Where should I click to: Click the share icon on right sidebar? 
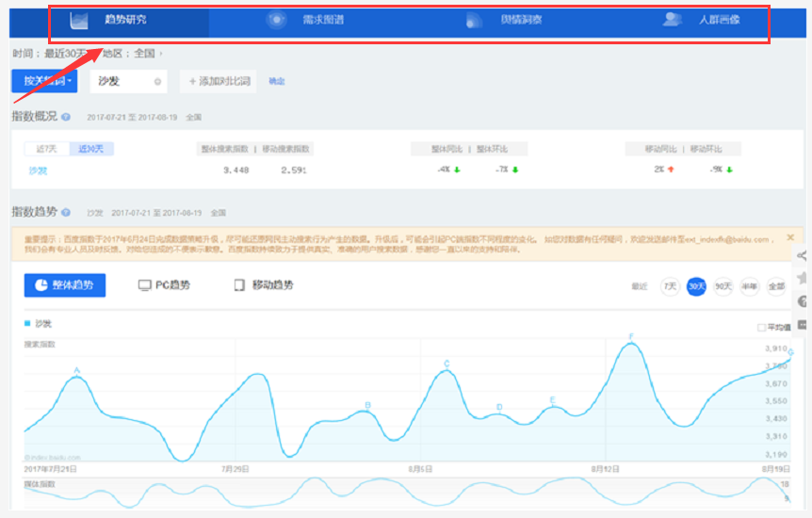[x=803, y=255]
